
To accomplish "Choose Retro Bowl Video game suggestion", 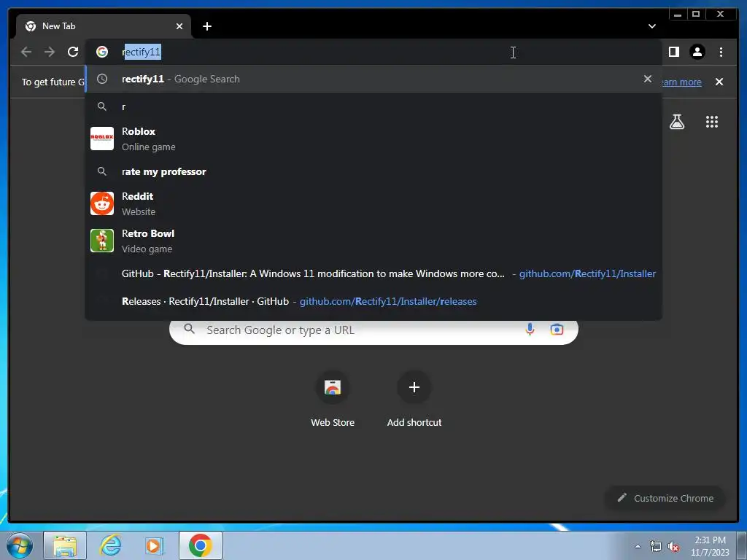I will [x=373, y=241].
